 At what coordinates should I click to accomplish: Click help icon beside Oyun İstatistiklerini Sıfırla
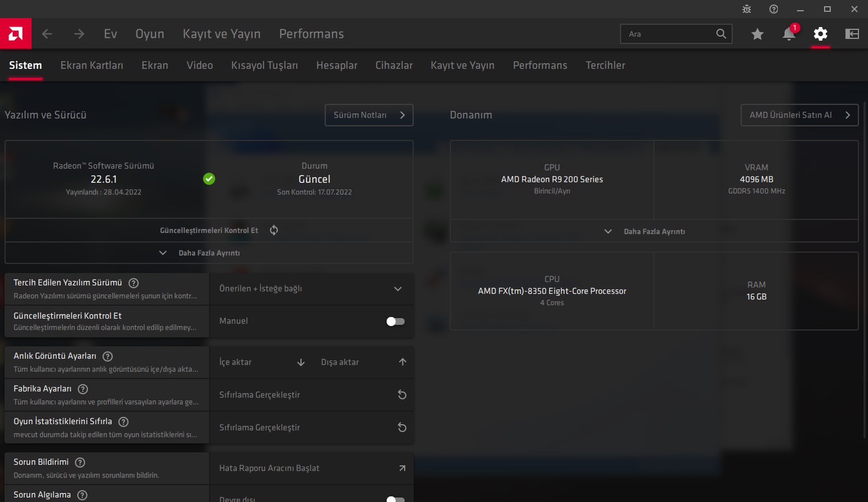tap(123, 422)
